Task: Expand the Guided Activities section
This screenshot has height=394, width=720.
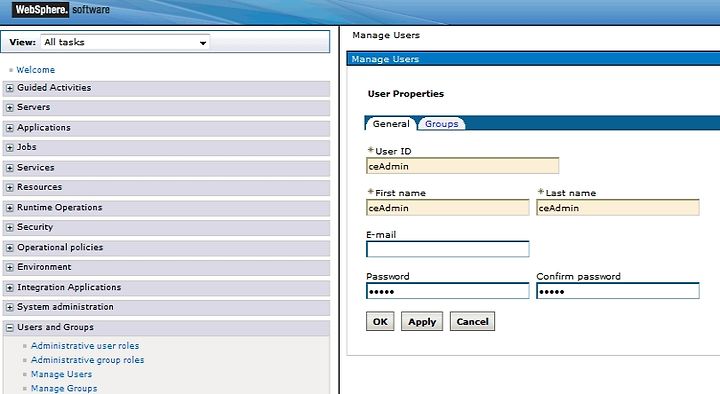Action: point(10,88)
